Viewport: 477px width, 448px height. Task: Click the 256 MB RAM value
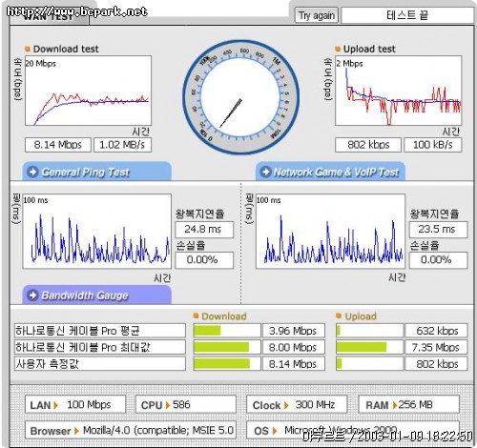coord(415,404)
